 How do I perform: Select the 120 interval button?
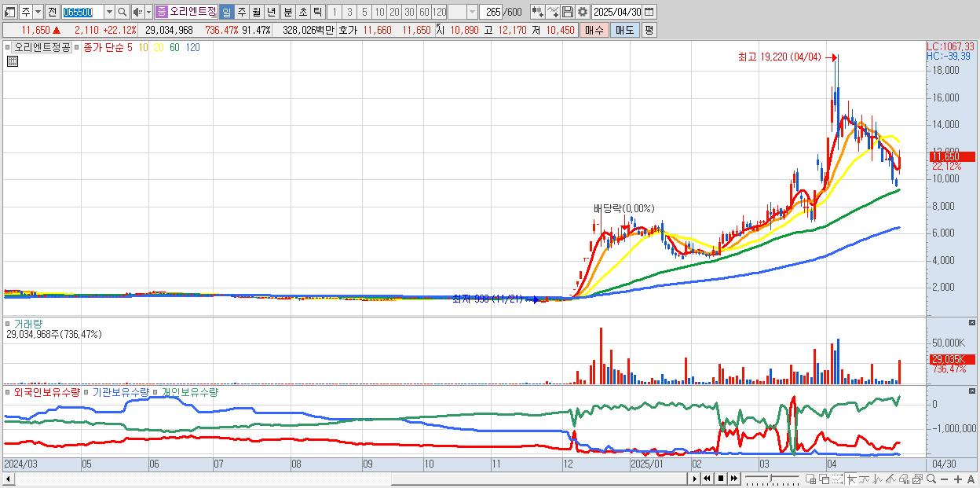tap(439, 12)
